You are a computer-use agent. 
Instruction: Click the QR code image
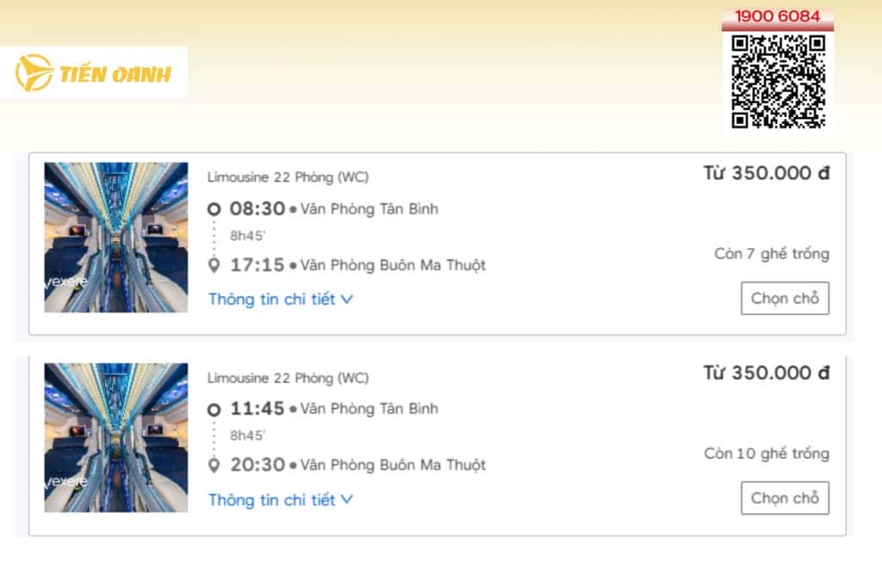click(778, 82)
